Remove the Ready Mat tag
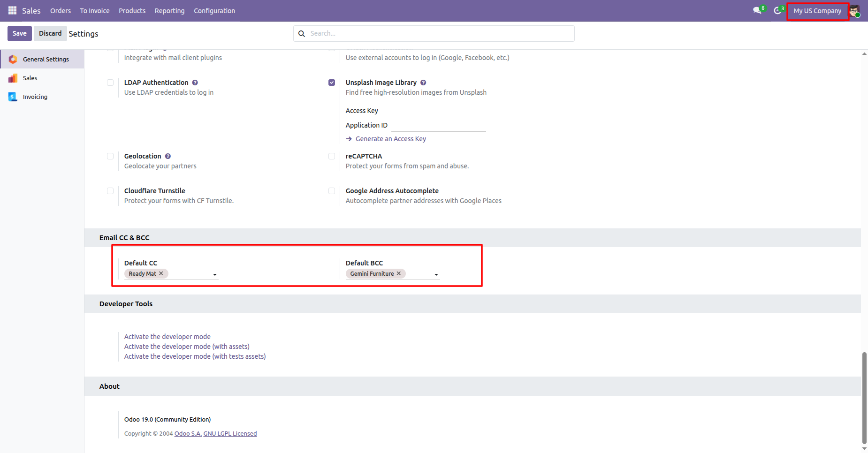This screenshot has width=868, height=453. (161, 273)
